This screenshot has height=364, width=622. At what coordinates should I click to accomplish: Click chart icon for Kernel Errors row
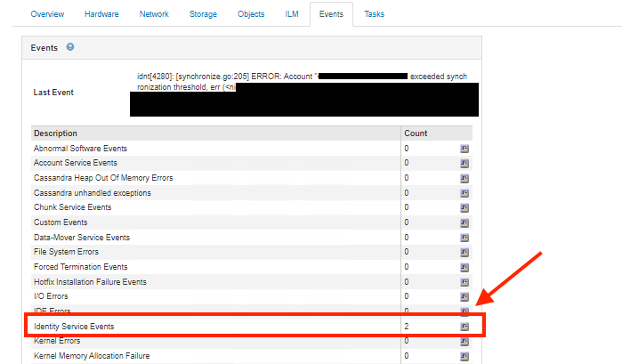click(464, 342)
